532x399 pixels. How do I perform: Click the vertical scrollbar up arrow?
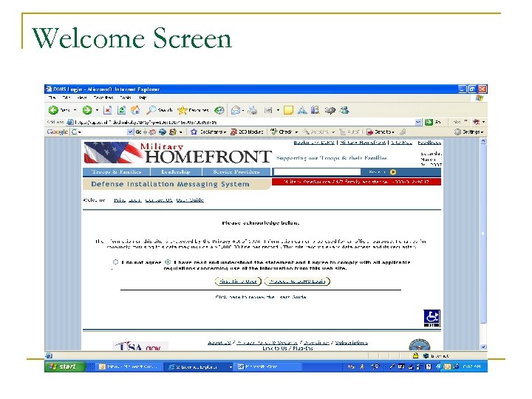[x=483, y=141]
